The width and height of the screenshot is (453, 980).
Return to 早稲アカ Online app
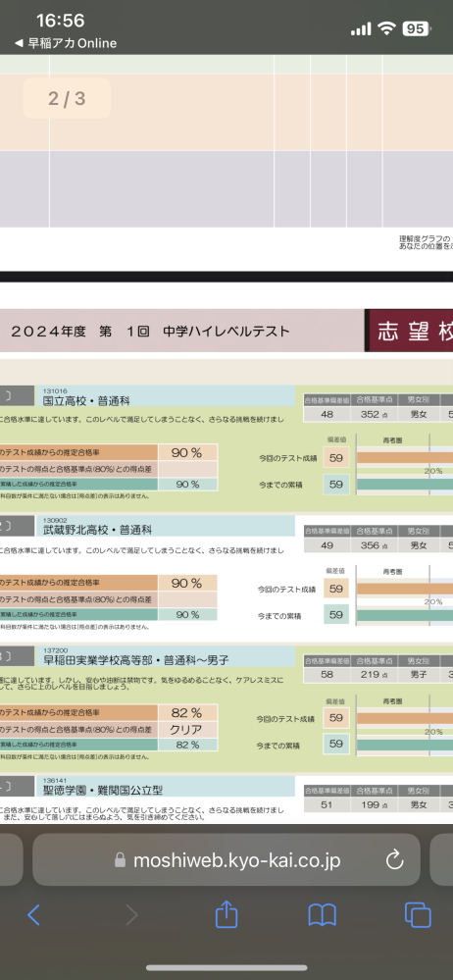pos(66,43)
